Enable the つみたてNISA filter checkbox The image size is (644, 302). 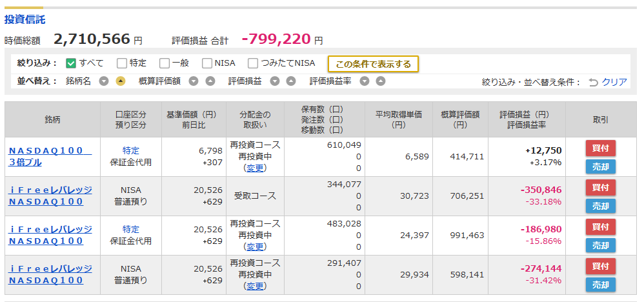253,63
